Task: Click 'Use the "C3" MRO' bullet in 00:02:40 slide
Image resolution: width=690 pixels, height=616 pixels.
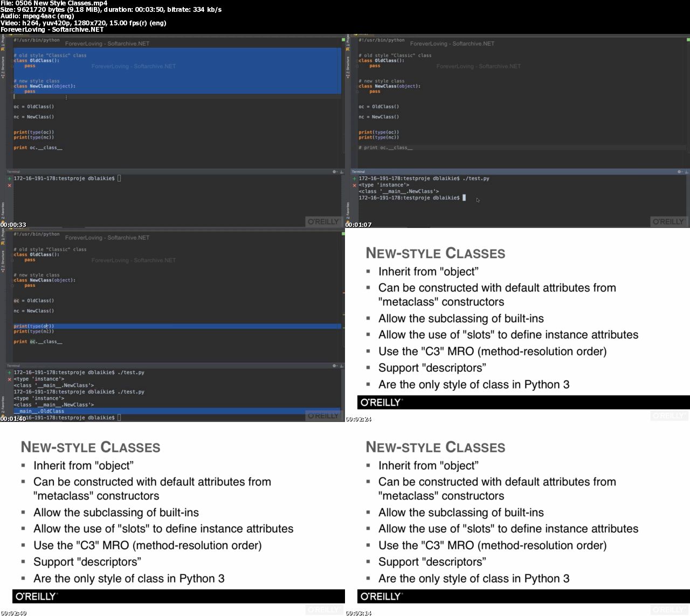Action: 148,545
